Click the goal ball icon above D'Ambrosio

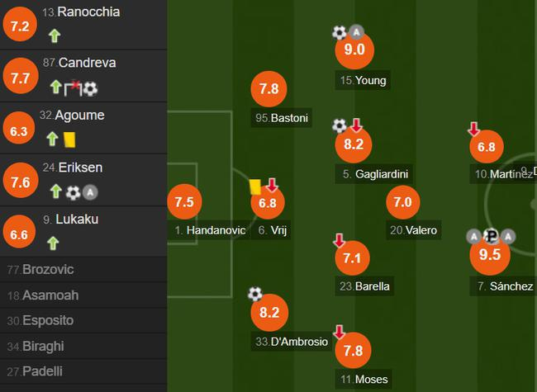tap(254, 294)
